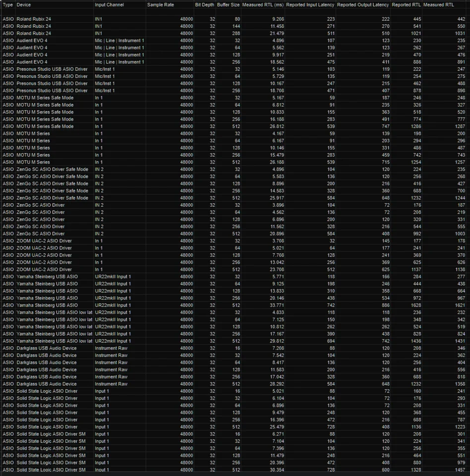The width and height of the screenshot is (470, 476).
Task: Click the Type column header
Action: (x=8, y=4)
